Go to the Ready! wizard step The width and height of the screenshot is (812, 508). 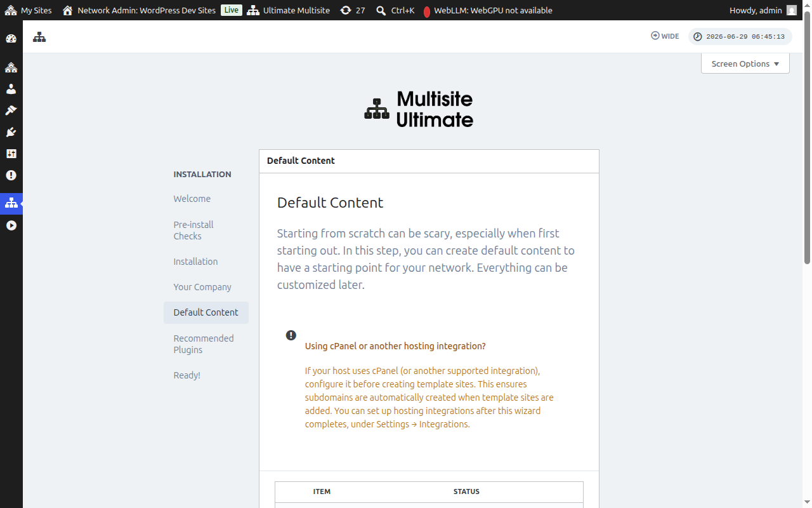(x=187, y=375)
